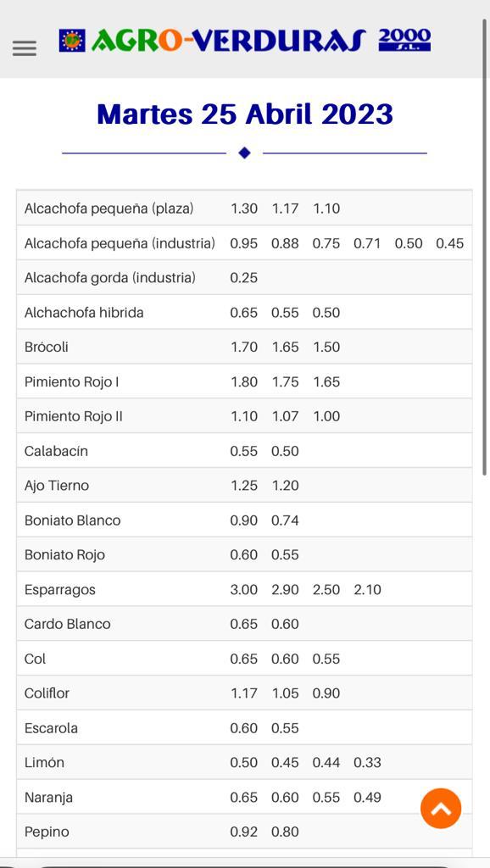Image resolution: width=490 pixels, height=868 pixels.
Task: Select the Pimiento Rojo I row
Action: click(x=245, y=381)
